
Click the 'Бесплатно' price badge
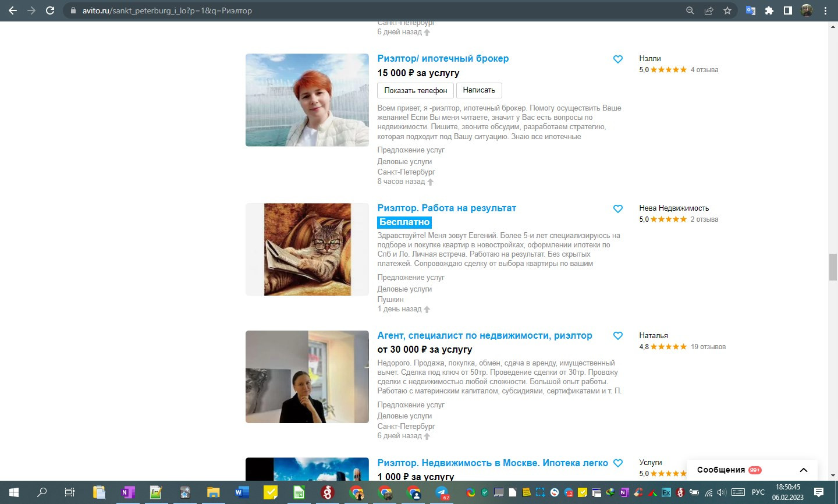(x=404, y=222)
